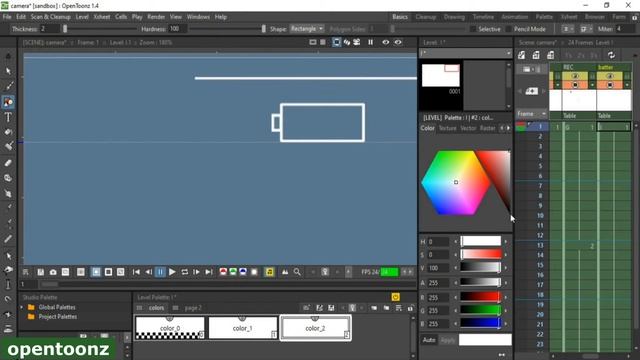640x360 pixels.
Task: Click the snapshot camera icon
Action: [x=53, y=272]
